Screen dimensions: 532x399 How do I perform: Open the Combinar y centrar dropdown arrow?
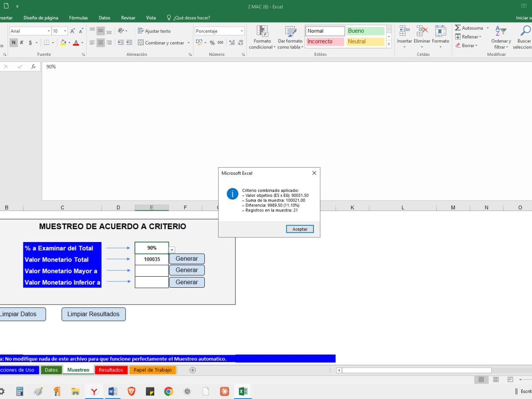pos(188,43)
